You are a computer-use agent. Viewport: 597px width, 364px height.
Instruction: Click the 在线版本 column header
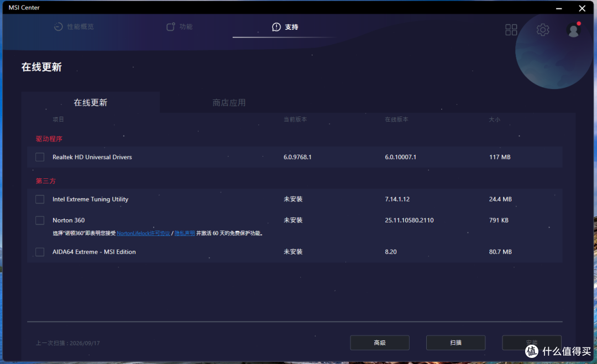tap(396, 119)
